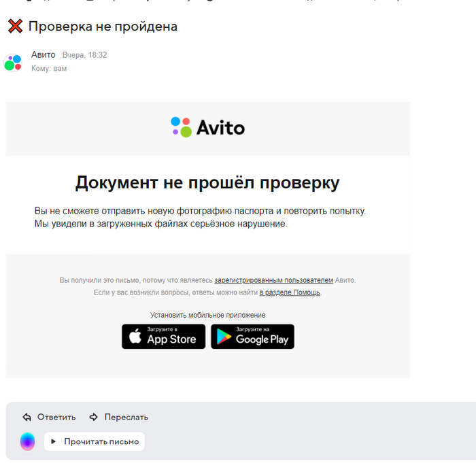Click the colorful voice assistant orb icon
Image resolution: width=476 pixels, height=474 pixels.
28,441
